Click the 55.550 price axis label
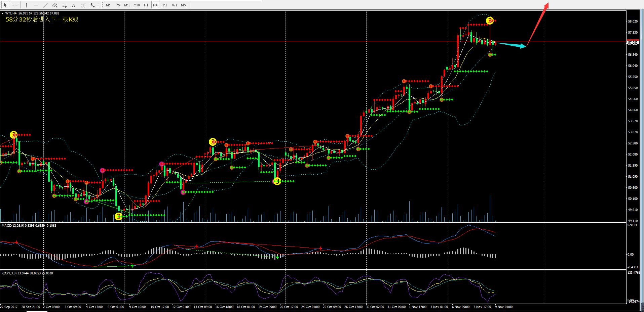This screenshot has width=644, height=312. tap(633, 77)
